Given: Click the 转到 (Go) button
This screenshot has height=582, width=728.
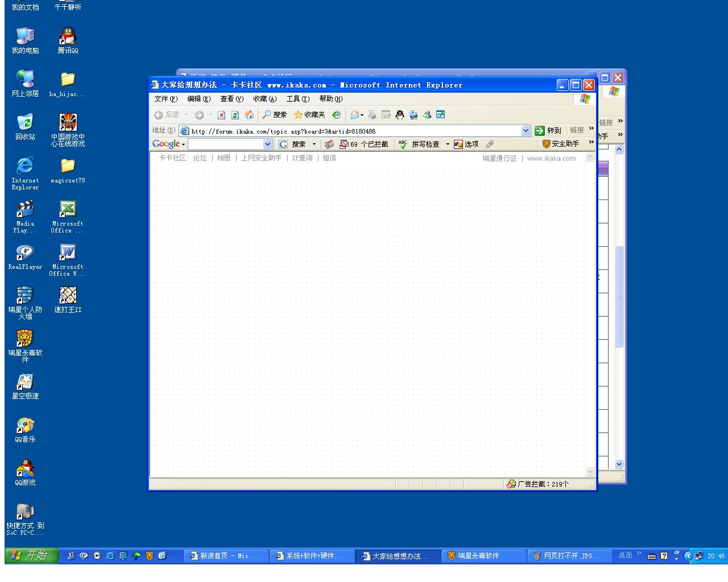Looking at the screenshot, I should [548, 131].
